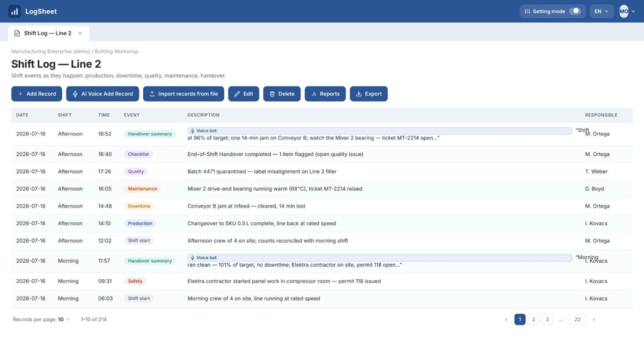
Task: Switch to the Shift Log — Line 2 tab
Action: (48, 33)
